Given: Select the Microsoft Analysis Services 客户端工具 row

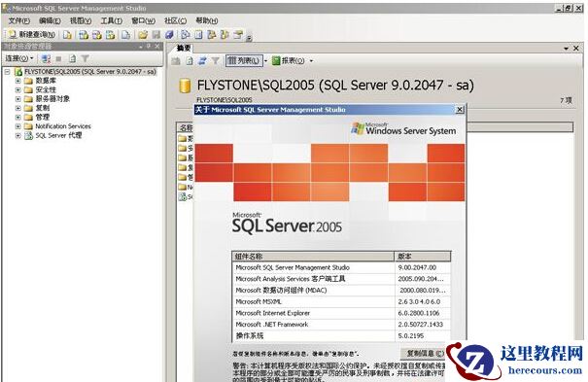Looking at the screenshot, I should [x=341, y=279].
